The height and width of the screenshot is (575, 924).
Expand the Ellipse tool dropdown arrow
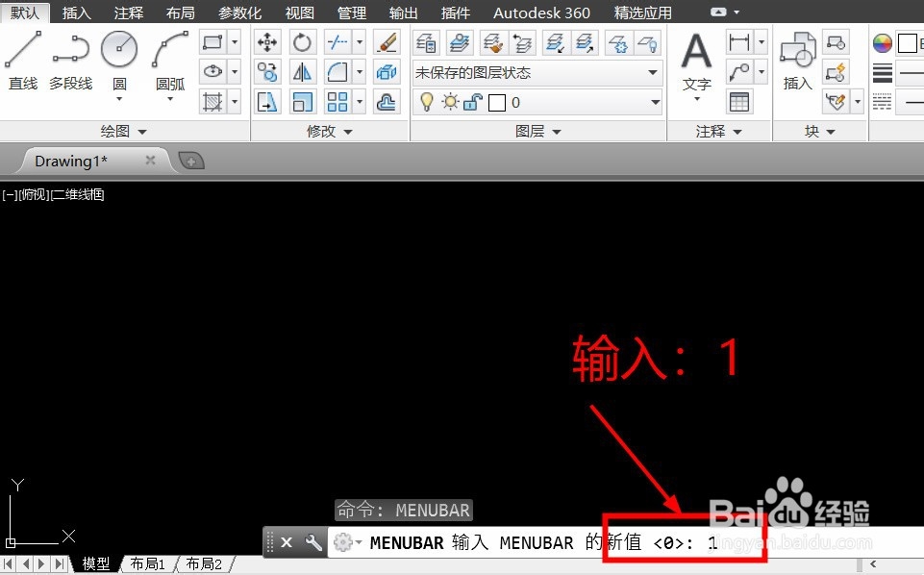(x=235, y=72)
